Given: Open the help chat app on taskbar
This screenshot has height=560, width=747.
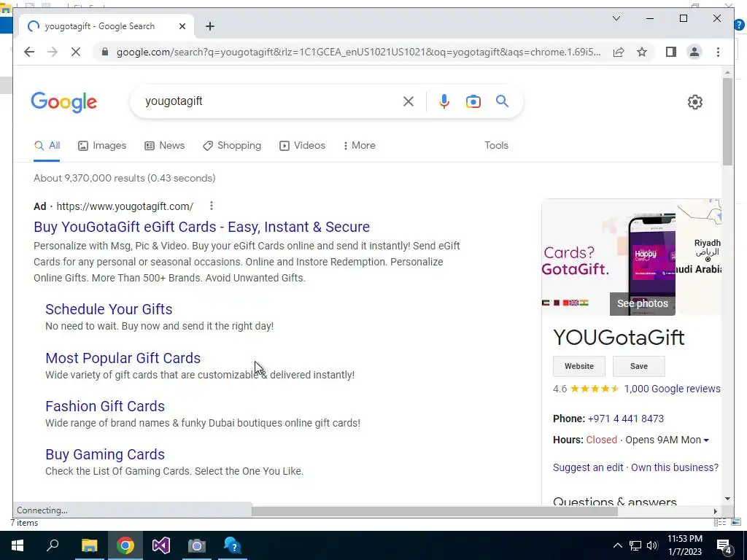Looking at the screenshot, I should pos(233,545).
